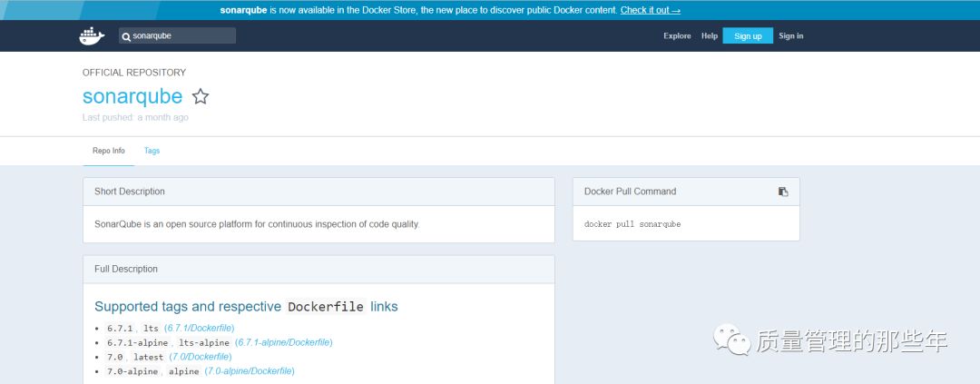Click the 'latest' tag text

(x=148, y=357)
